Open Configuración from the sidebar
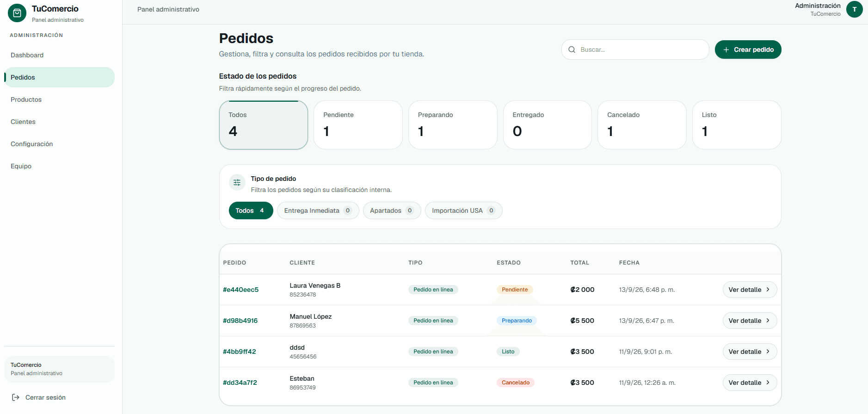Screen dimensions: 868x414 59,144
